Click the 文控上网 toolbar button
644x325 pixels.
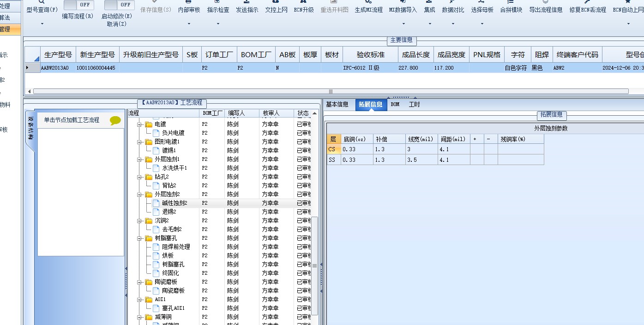[276, 10]
